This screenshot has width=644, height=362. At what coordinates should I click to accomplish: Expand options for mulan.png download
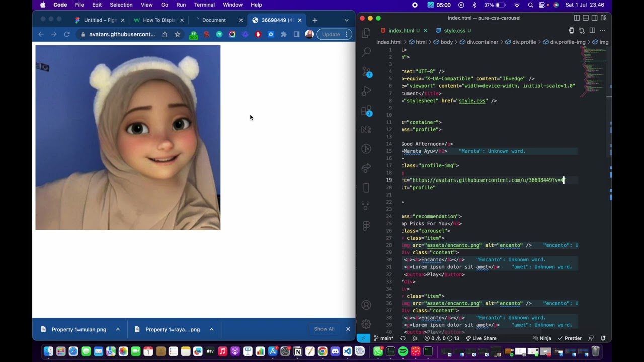118,329
